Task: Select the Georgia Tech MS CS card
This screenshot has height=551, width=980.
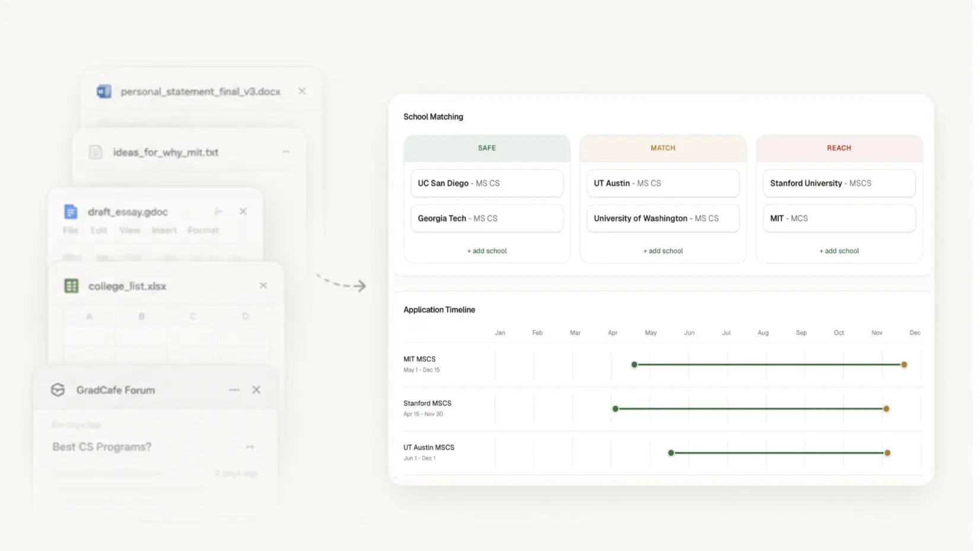Action: [487, 218]
